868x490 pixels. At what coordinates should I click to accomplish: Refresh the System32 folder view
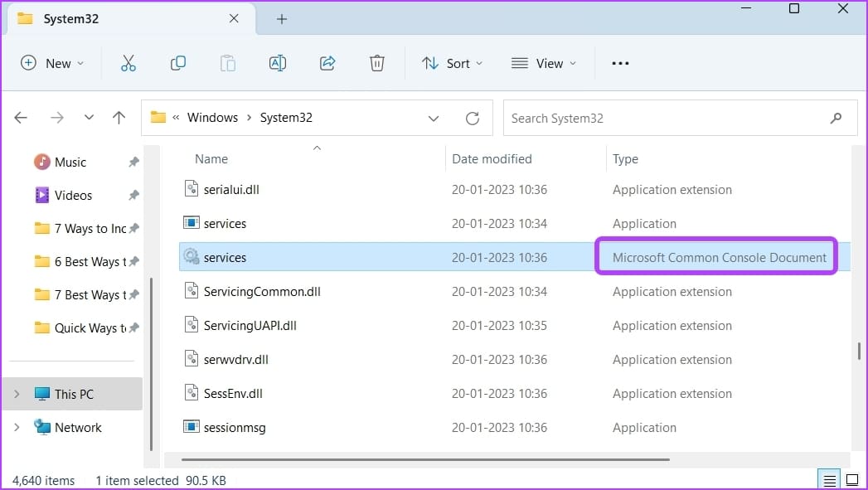(x=473, y=118)
